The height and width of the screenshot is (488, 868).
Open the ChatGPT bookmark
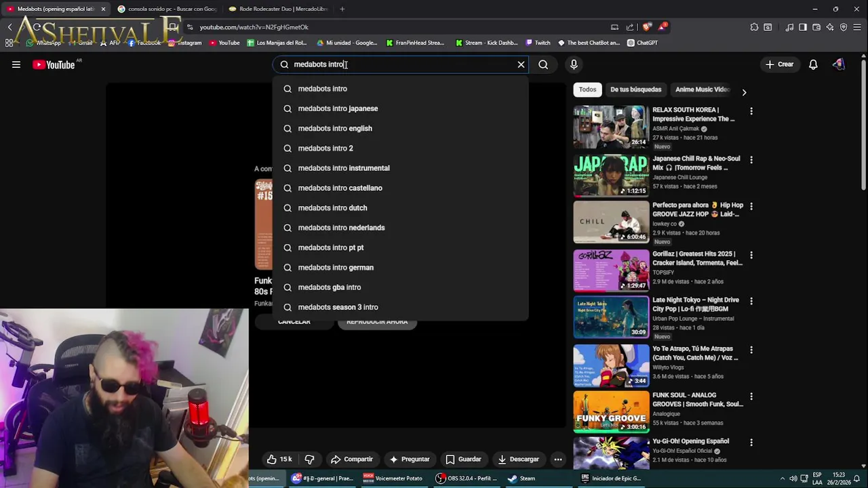coord(642,43)
